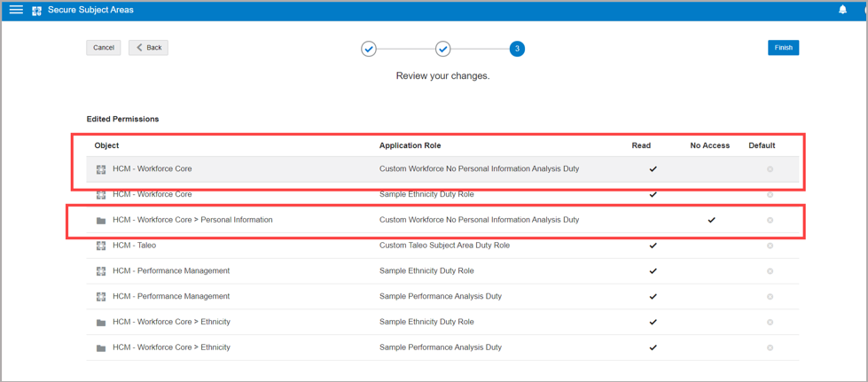
Task: Select Default radio for Personal Information row
Action: (770, 220)
